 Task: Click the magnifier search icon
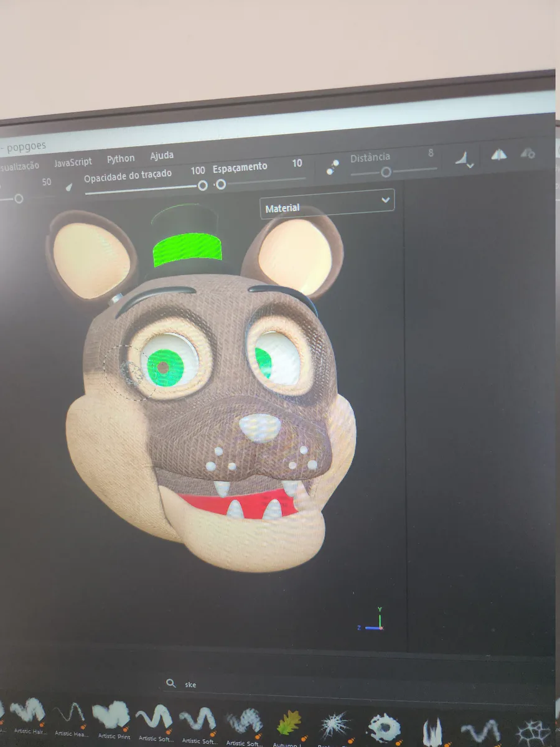coord(170,684)
